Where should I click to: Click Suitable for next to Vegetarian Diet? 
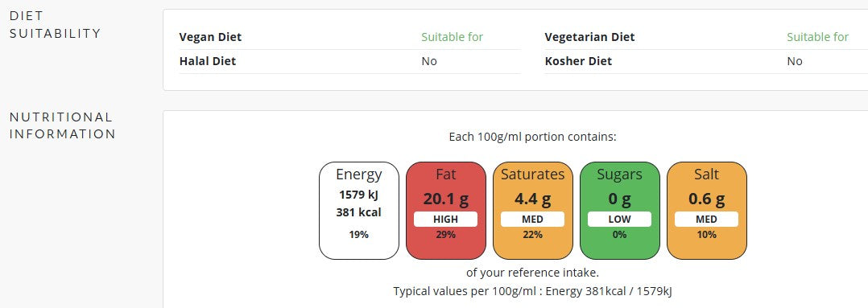(817, 37)
